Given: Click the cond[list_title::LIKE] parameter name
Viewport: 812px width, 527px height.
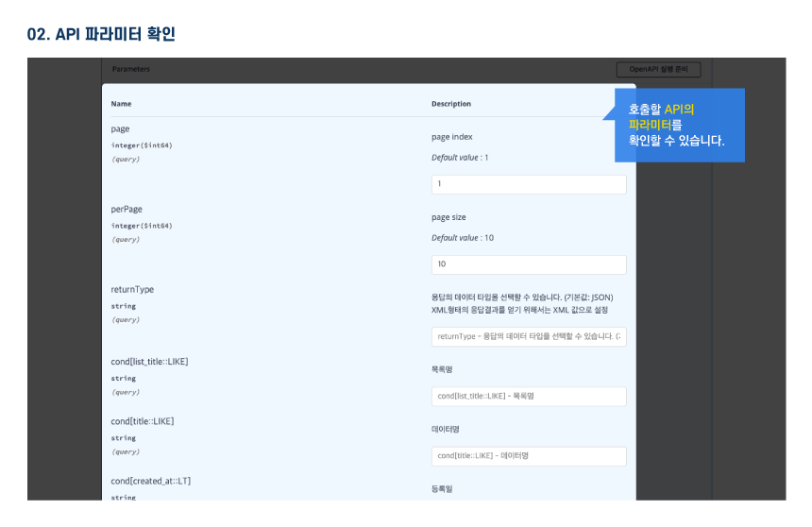Looking at the screenshot, I should 149,362.
